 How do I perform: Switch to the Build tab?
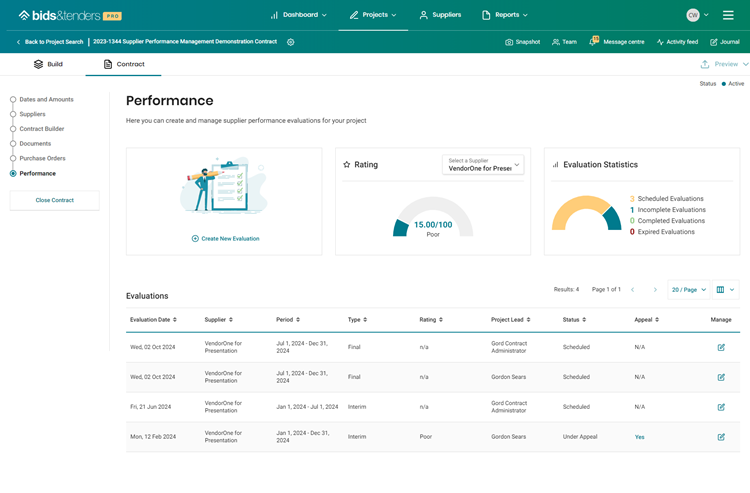(x=48, y=64)
